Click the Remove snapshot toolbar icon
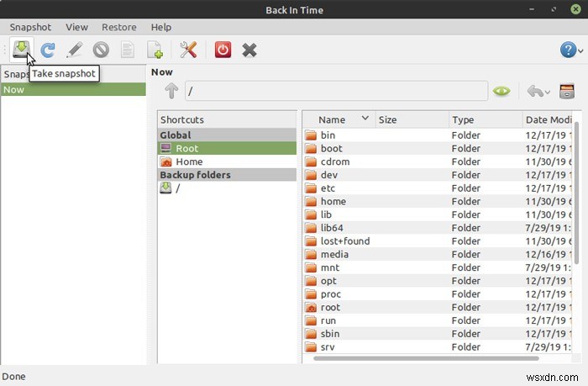Viewport: 588px width, 386px height. coord(101,50)
